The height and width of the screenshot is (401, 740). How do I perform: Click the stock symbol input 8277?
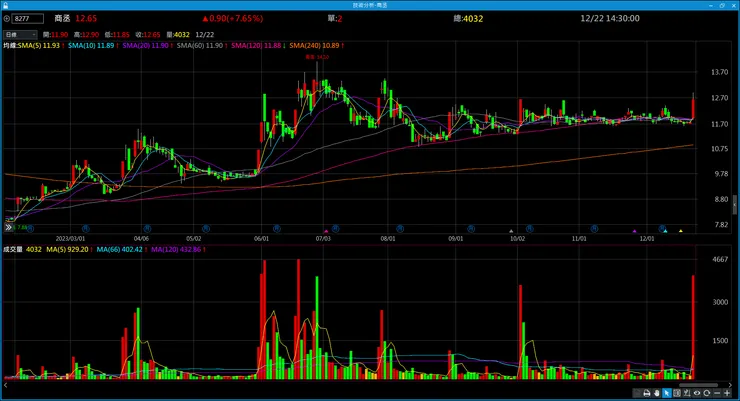[x=28, y=18]
